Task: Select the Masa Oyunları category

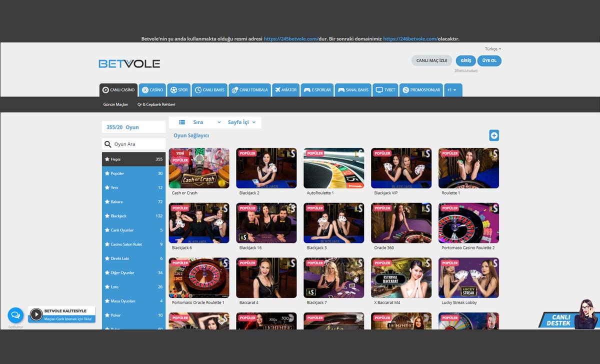Action: [133, 301]
